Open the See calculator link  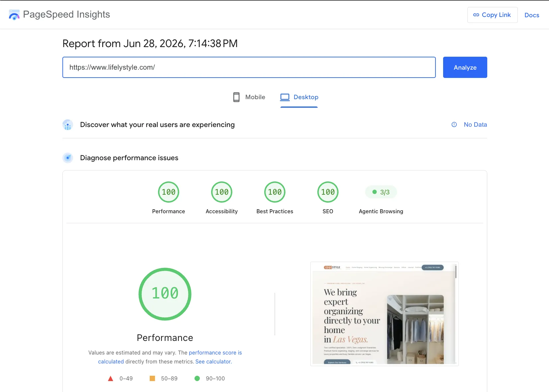214,361
